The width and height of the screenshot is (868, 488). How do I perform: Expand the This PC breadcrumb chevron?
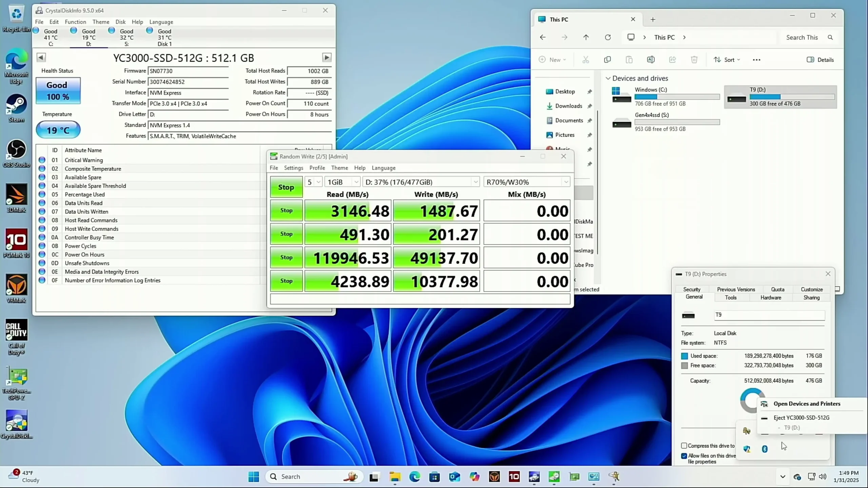684,37
